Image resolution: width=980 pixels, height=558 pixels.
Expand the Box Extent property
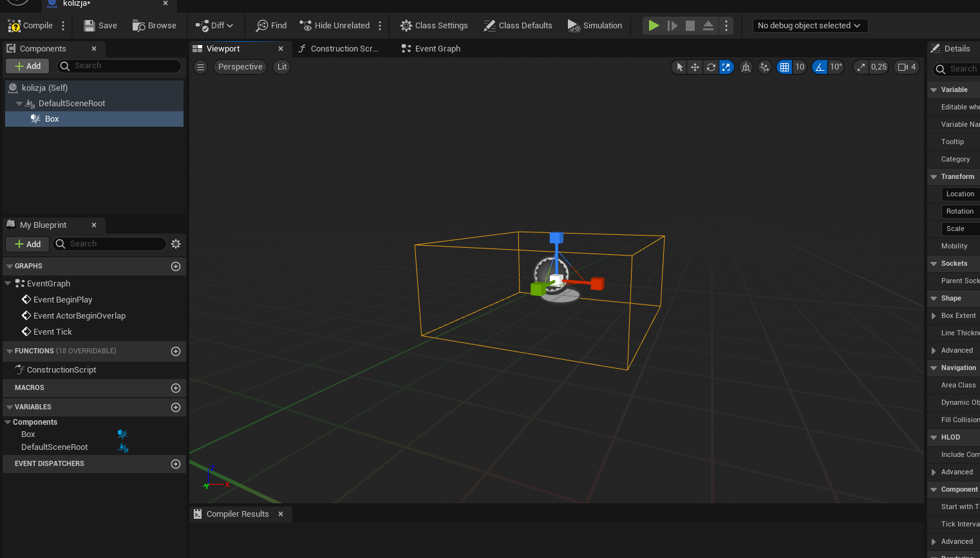click(x=934, y=316)
